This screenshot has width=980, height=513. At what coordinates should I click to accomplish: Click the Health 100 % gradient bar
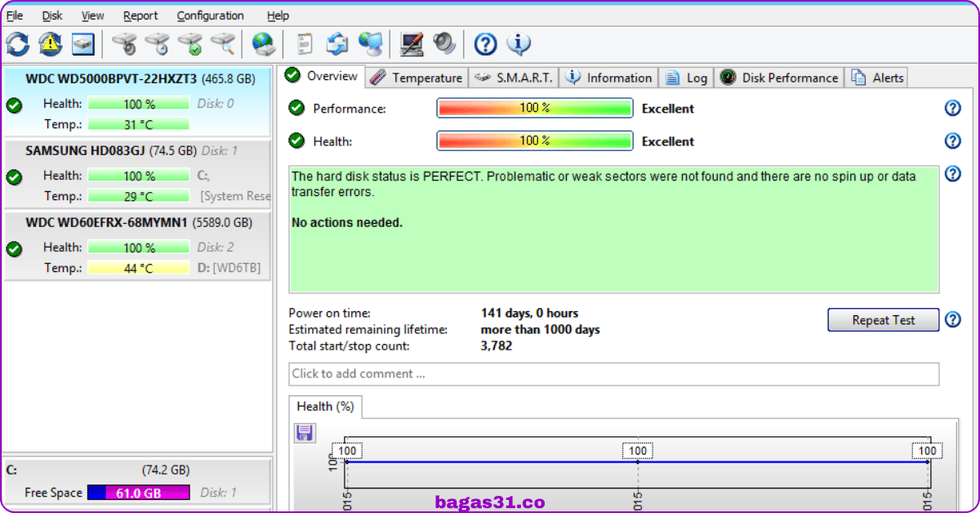pos(535,141)
